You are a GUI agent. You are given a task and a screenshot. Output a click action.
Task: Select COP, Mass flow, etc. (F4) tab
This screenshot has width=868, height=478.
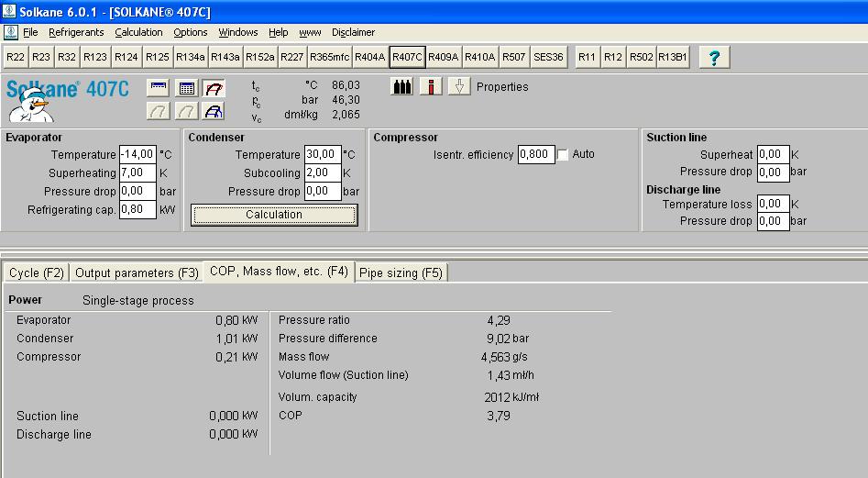pos(279,272)
